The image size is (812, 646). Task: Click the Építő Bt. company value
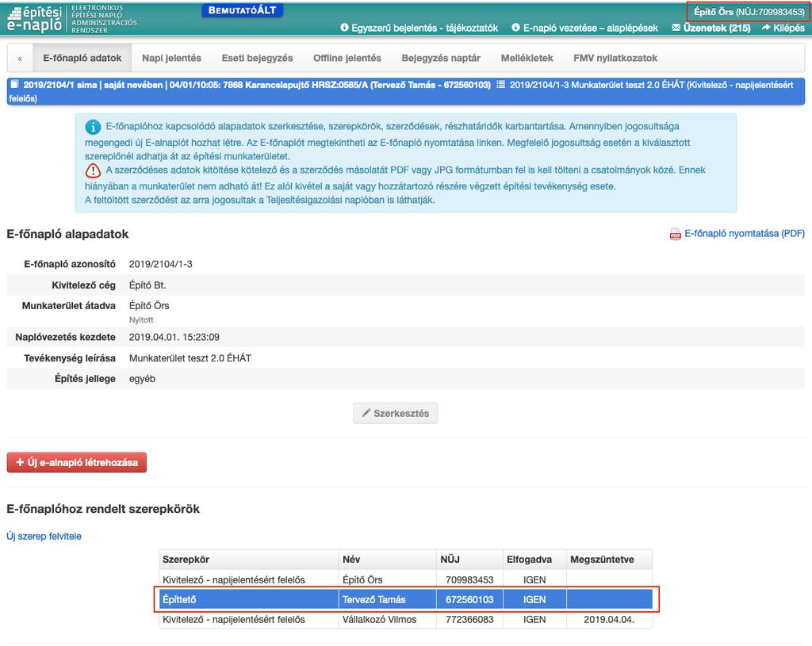147,285
